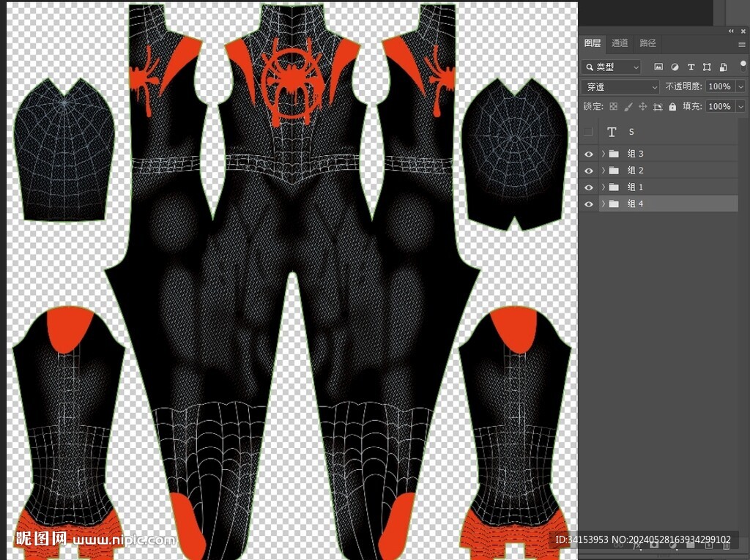This screenshot has height=560, width=750.
Task: Hide the 组 1 group
Action: pos(589,187)
